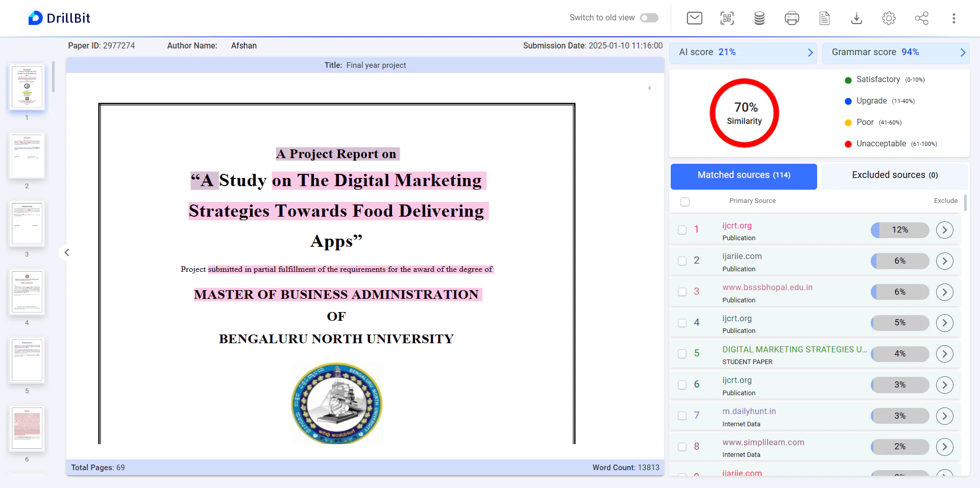Open the document report icon
The width and height of the screenshot is (980, 488).
tap(824, 18)
